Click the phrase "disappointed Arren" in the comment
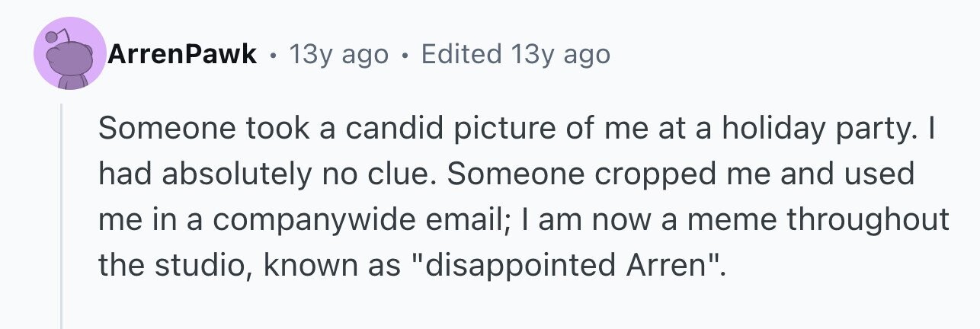This screenshot has width=980, height=329. pyautogui.click(x=568, y=266)
